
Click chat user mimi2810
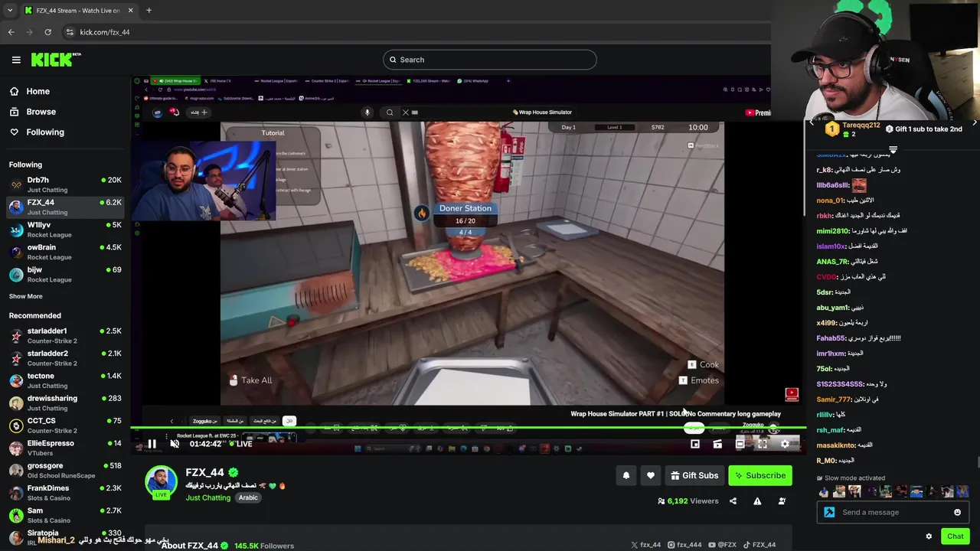pos(833,231)
